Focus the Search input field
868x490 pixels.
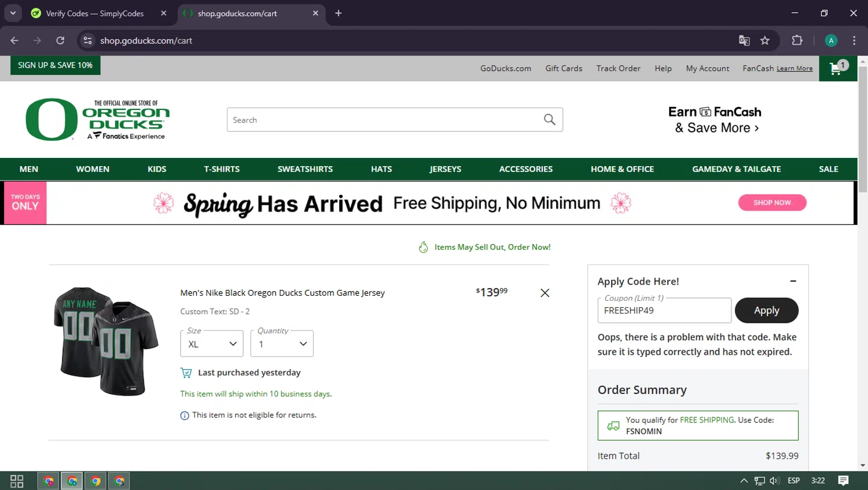click(383, 120)
